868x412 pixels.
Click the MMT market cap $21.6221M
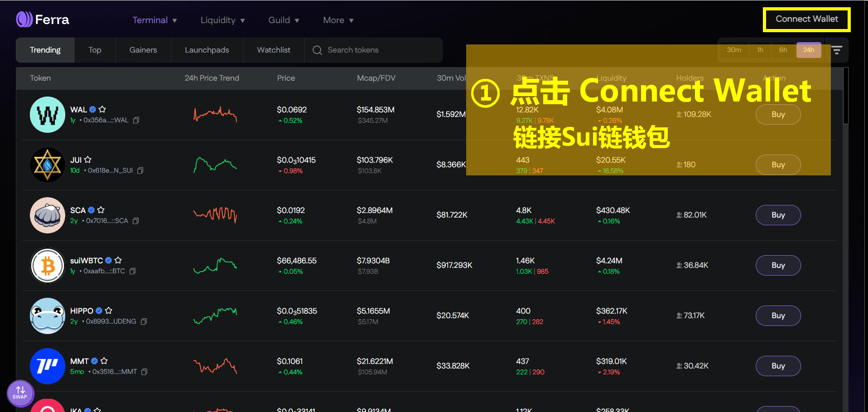tap(375, 361)
